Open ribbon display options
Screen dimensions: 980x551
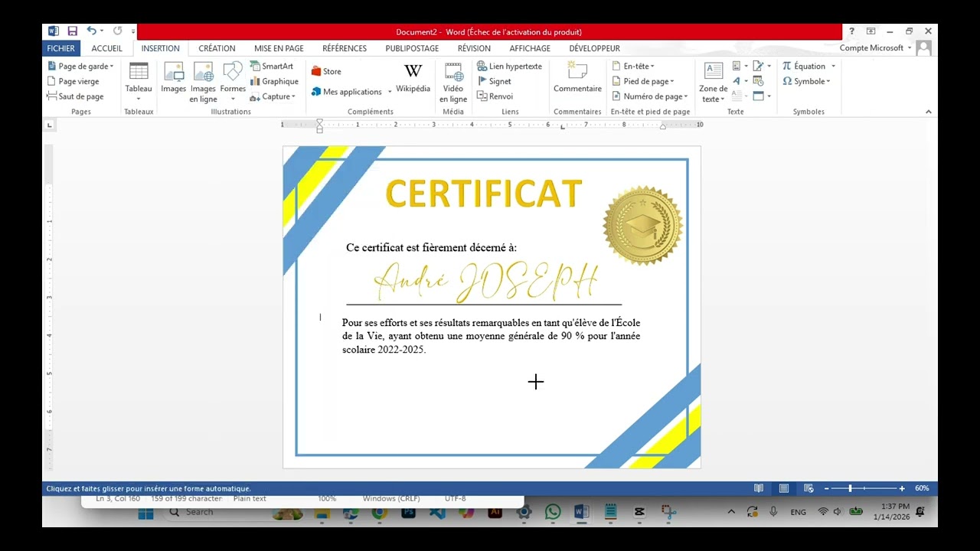tap(871, 31)
